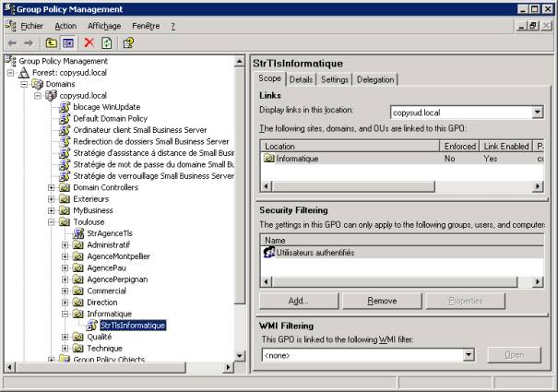Click the Remove button
Screen dimensions: 558x392
[382, 301]
